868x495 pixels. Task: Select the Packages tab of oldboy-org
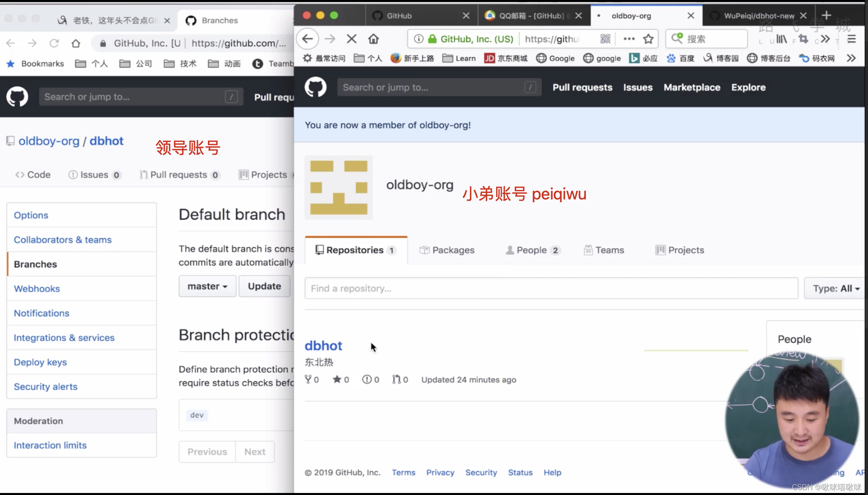(447, 250)
